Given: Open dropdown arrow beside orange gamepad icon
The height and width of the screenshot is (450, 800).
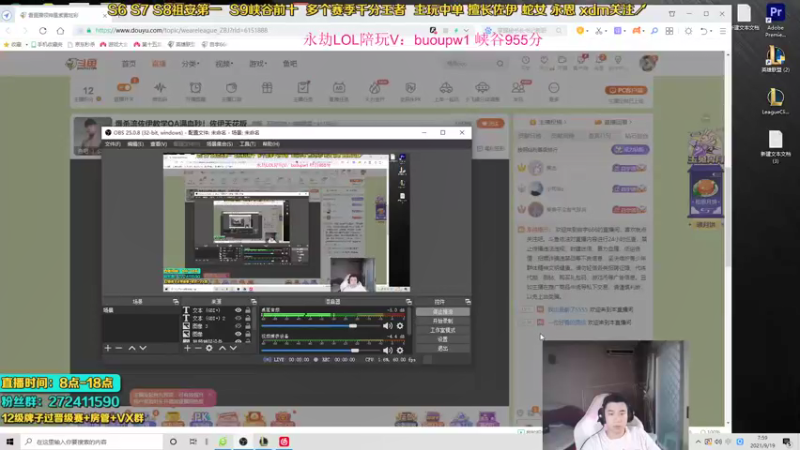Looking at the screenshot, I should [644, 31].
